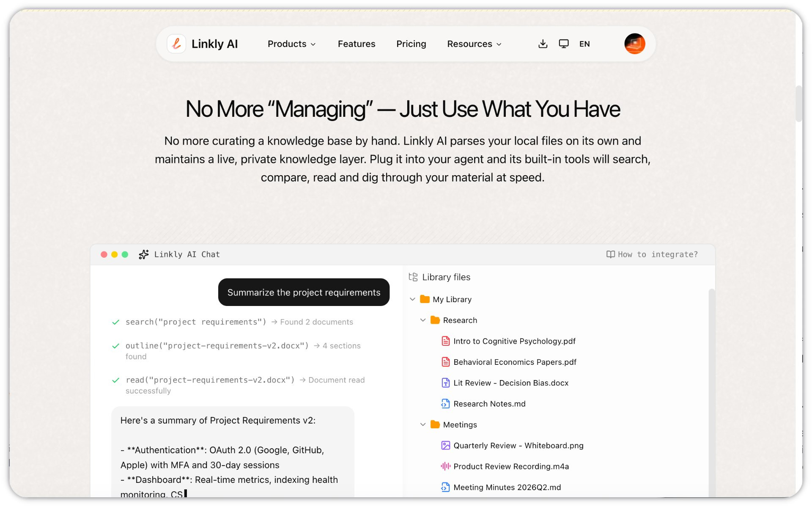
Task: Select Quarterly Review - Whiteboard.png
Action: click(x=518, y=446)
